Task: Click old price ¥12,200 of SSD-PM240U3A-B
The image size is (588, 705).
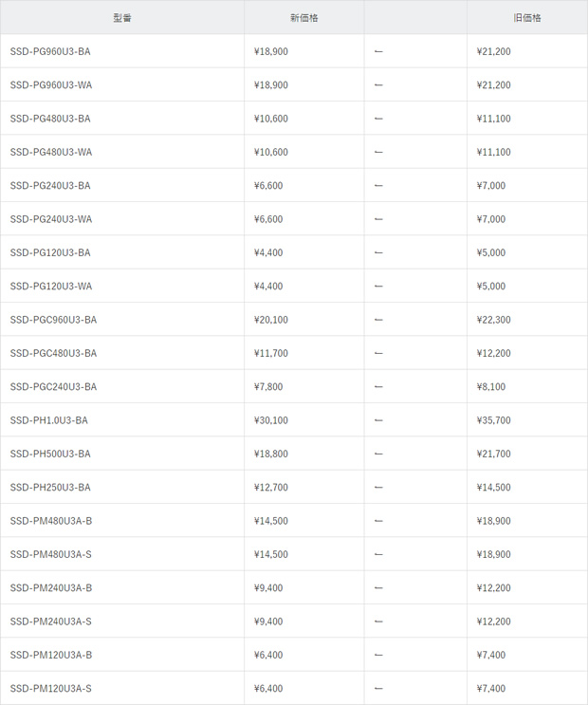Action: tap(493, 587)
